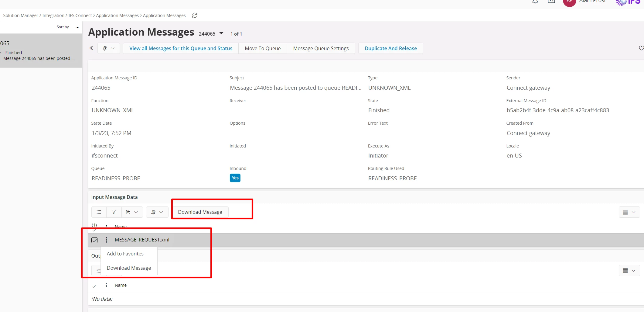Open the Alain Prost avatar menu
The height and width of the screenshot is (312, 644).
pyautogui.click(x=569, y=2)
